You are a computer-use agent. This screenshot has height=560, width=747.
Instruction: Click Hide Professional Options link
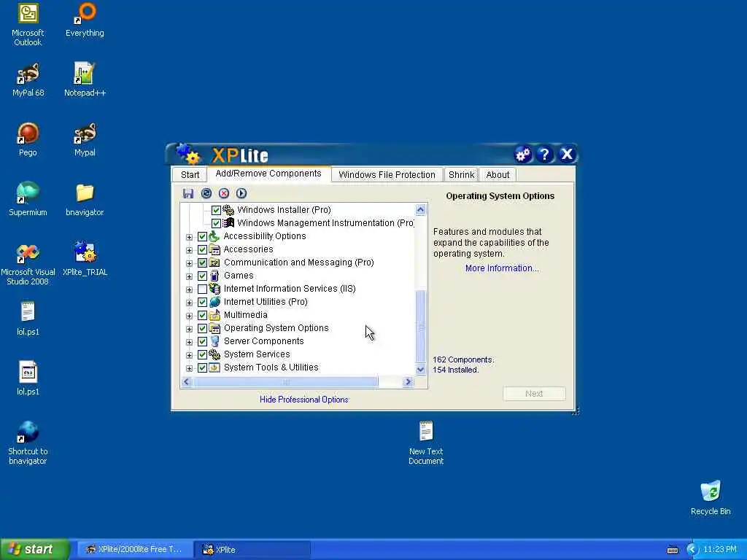(304, 400)
